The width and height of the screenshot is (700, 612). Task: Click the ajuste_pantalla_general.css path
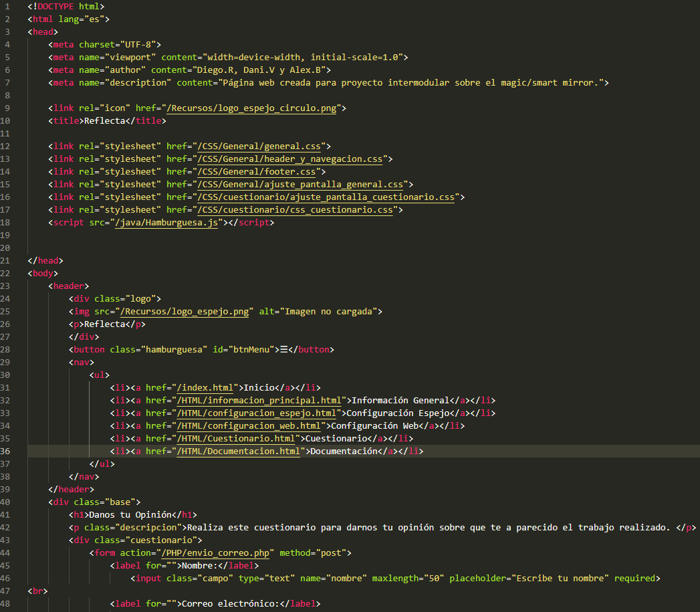300,185
